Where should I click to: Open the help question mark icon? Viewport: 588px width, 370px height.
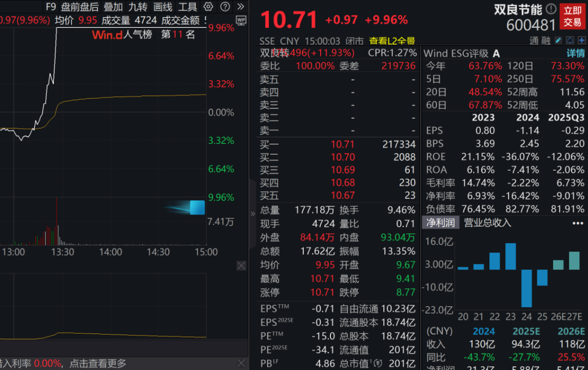(x=225, y=7)
